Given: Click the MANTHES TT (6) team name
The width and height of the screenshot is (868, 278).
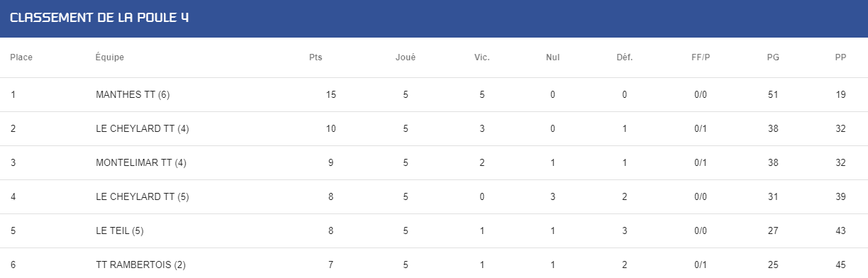Looking at the screenshot, I should tap(133, 95).
